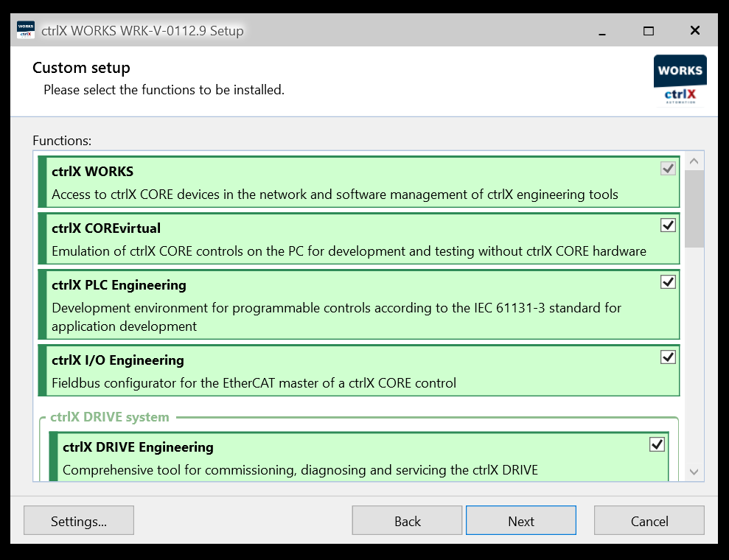Image resolution: width=729 pixels, height=560 pixels.
Task: Maximize the setup window
Action: click(649, 31)
